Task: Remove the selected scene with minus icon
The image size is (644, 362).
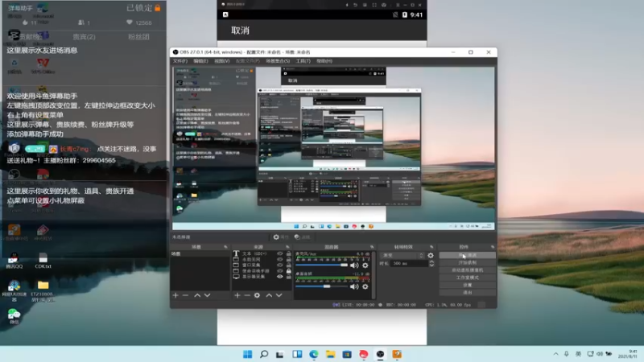Action: click(186, 295)
